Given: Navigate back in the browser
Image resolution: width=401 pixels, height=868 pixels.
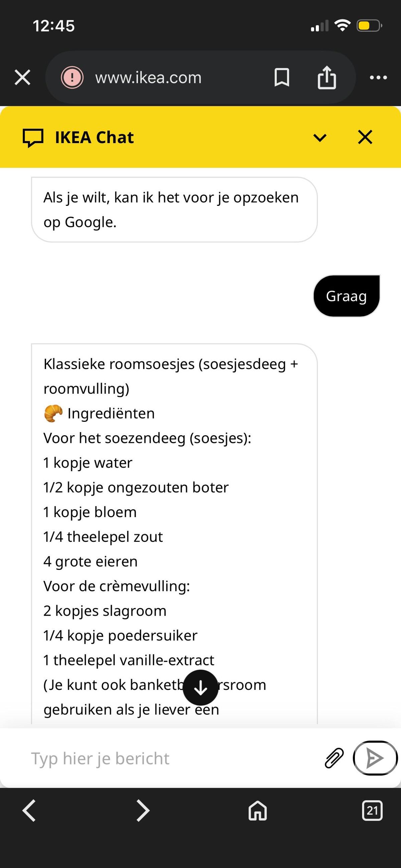Looking at the screenshot, I should click(x=29, y=811).
